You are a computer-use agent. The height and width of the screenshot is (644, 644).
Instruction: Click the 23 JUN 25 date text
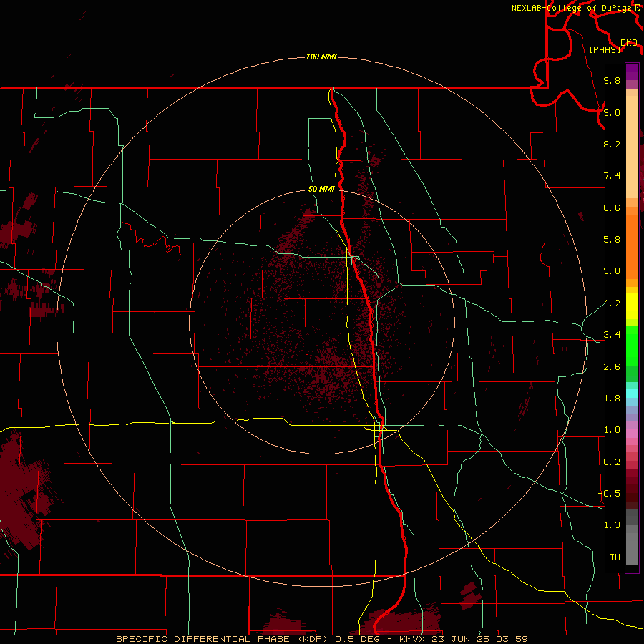click(x=459, y=639)
